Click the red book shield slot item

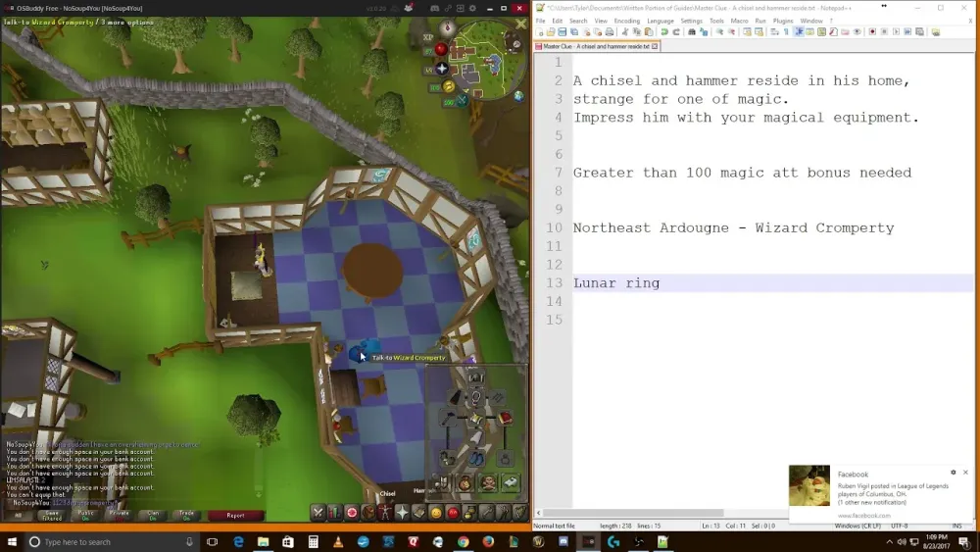[x=505, y=418]
